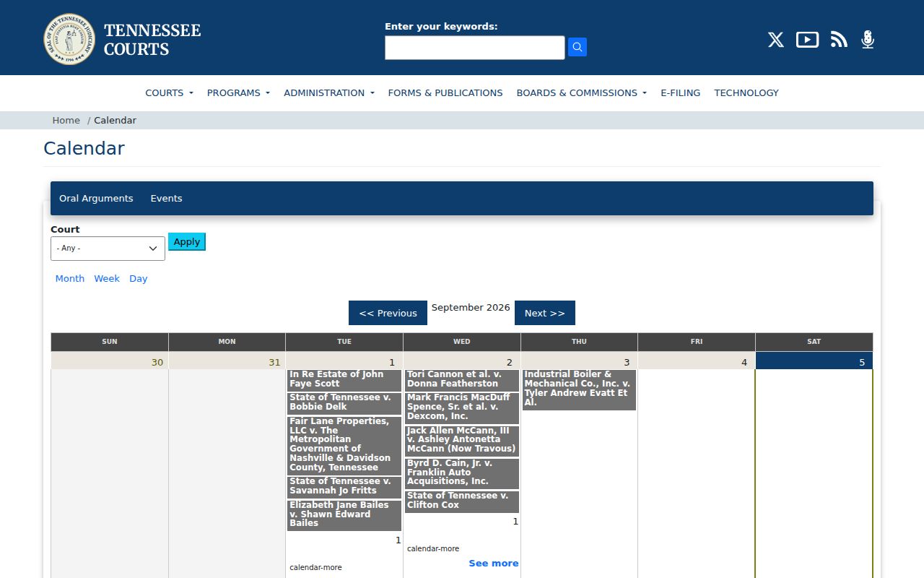The width and height of the screenshot is (924, 578).
Task: Click the Calendar page heading
Action: coord(84,149)
